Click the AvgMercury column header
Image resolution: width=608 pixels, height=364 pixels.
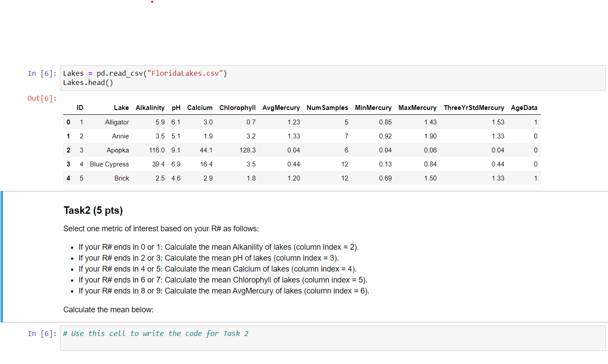point(281,108)
